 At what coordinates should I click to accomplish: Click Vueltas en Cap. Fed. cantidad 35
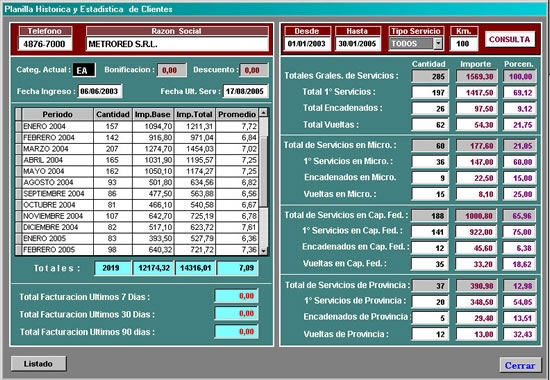click(x=430, y=264)
